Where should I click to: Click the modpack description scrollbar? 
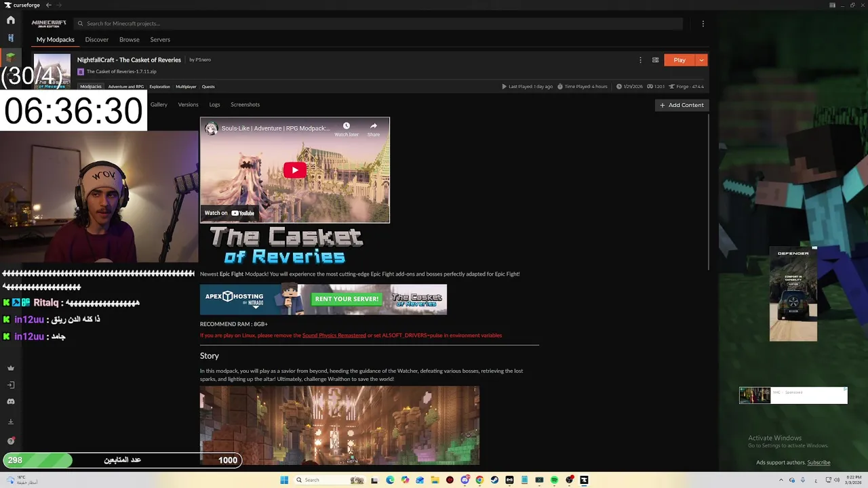pyautogui.click(x=710, y=192)
